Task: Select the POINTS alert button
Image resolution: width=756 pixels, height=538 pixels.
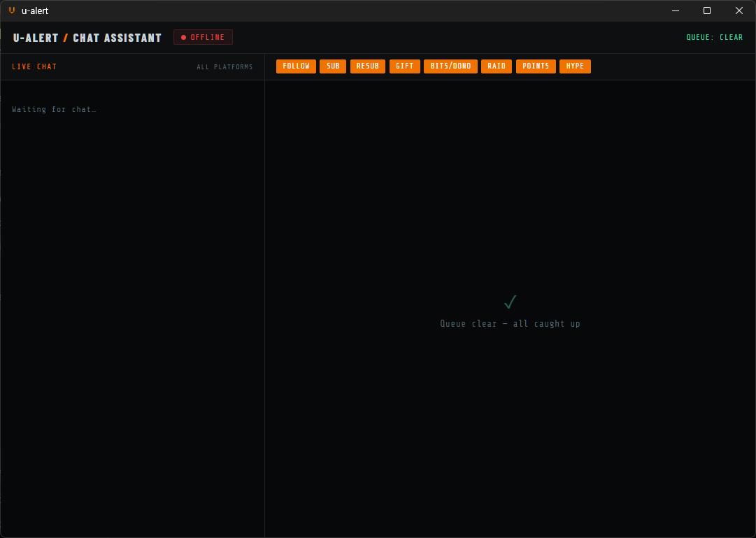Action: [x=536, y=66]
